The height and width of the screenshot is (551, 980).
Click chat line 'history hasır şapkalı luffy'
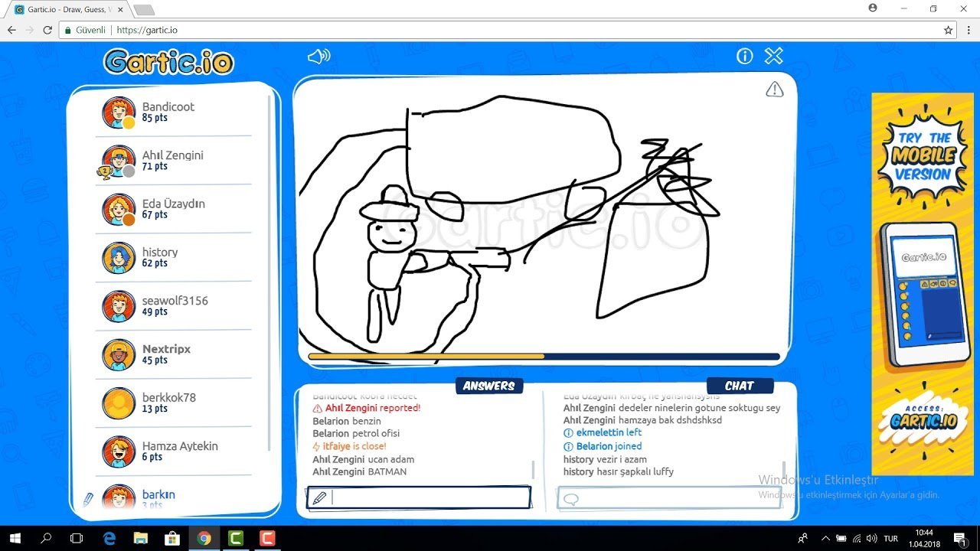(x=619, y=472)
